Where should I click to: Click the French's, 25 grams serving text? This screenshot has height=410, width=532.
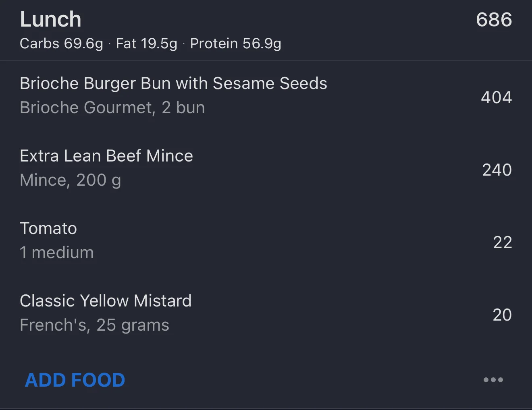tap(94, 325)
